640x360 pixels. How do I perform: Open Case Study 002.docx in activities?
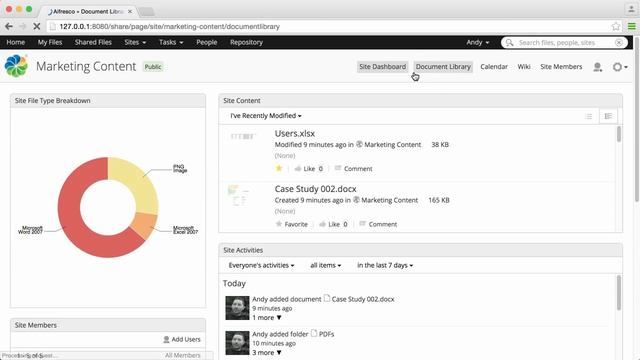coord(363,299)
